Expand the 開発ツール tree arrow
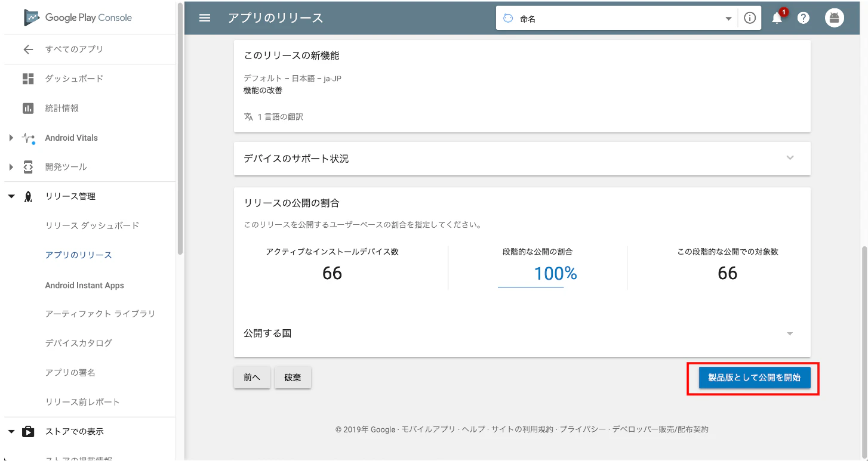This screenshot has height=464, width=868. tap(11, 167)
